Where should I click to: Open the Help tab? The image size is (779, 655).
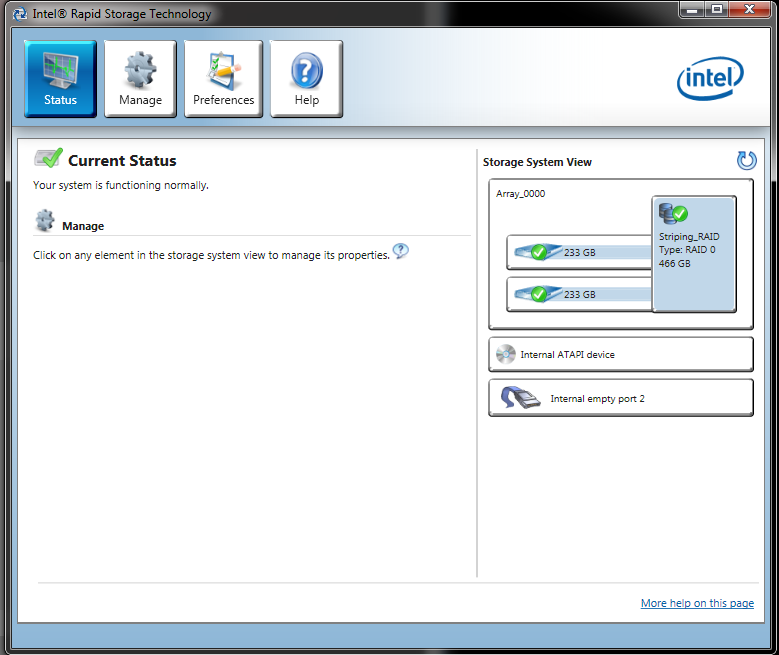(x=307, y=79)
